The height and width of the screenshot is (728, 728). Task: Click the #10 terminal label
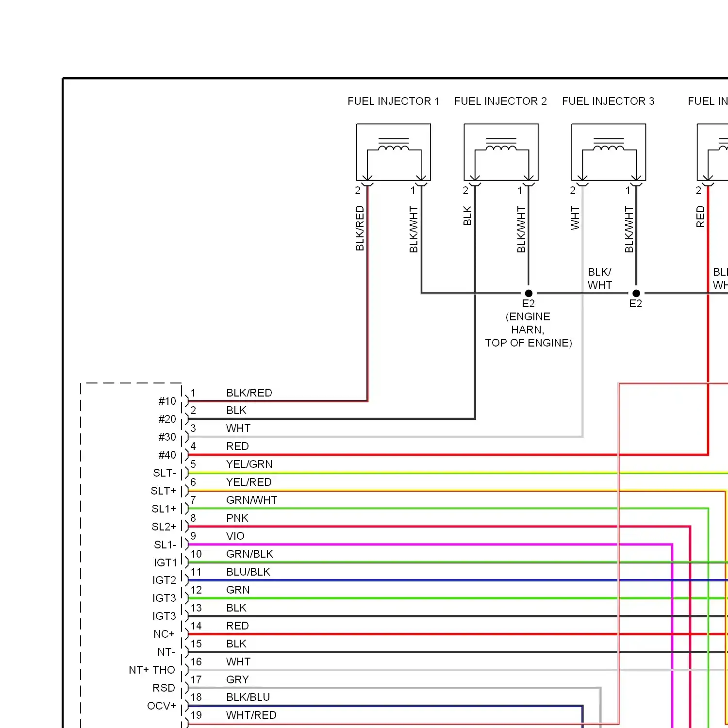[x=167, y=401]
